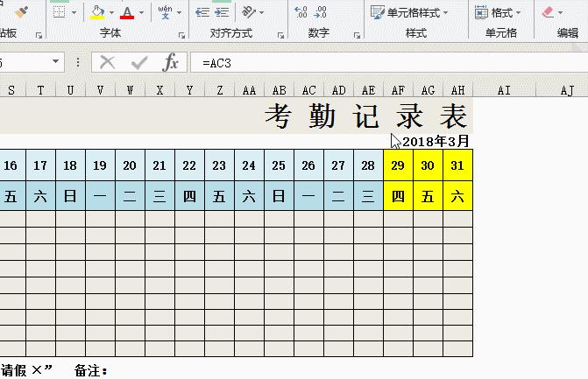Select column AA header
This screenshot has height=379, width=588.
tap(250, 90)
